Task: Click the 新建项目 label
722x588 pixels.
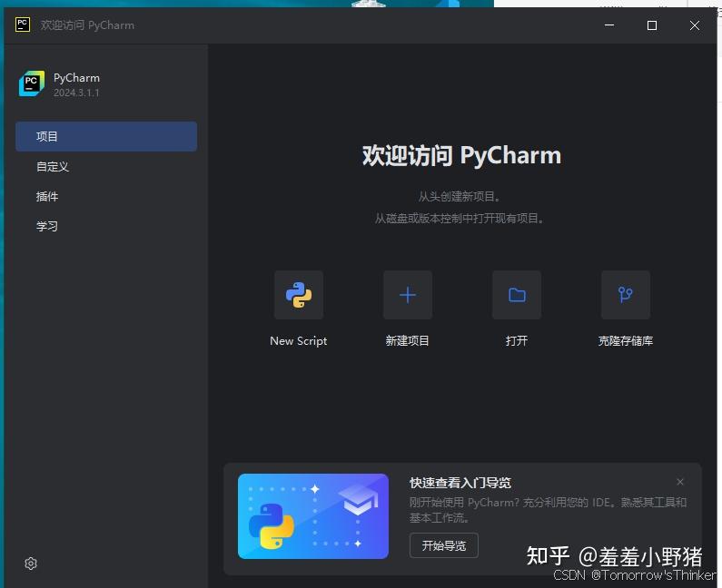Action: tap(408, 341)
